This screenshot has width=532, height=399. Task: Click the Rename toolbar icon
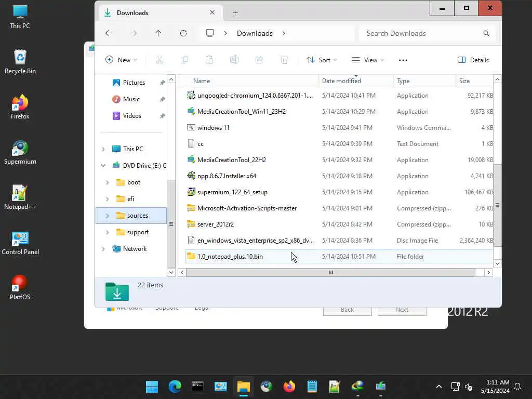click(234, 60)
